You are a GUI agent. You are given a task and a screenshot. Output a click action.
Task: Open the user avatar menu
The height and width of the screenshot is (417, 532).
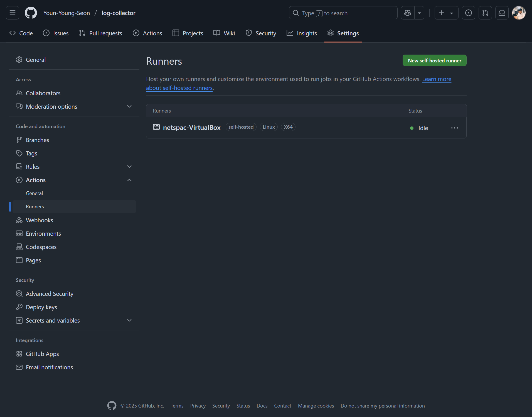tap(519, 13)
